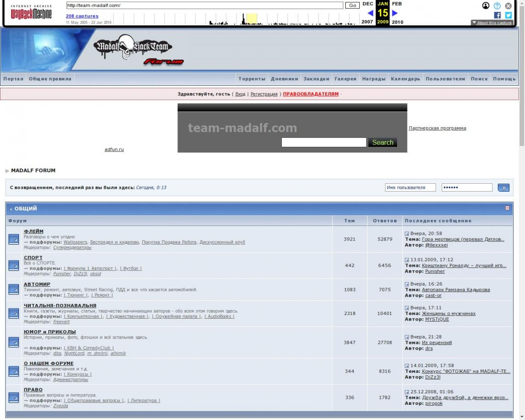Click the АВТОМИР forum status icon

click(14, 289)
